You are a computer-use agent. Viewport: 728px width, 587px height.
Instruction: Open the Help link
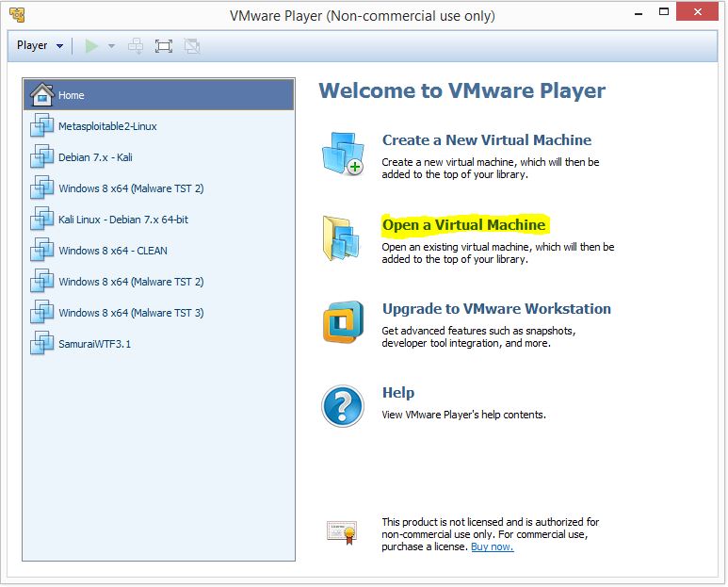397,393
